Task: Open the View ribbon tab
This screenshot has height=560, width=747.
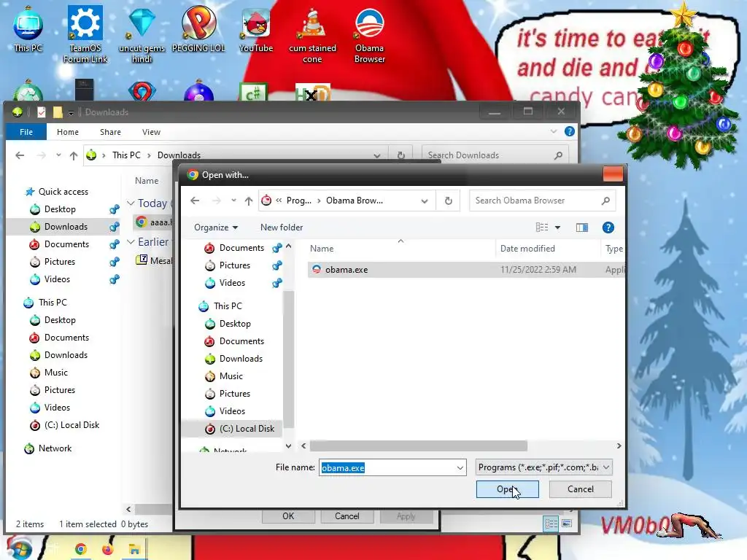Action: point(151,132)
